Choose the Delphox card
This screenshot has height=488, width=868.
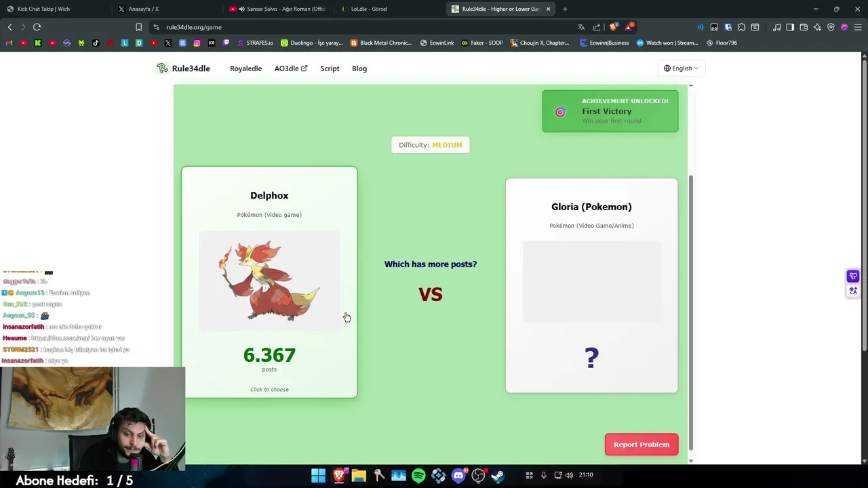click(269, 282)
